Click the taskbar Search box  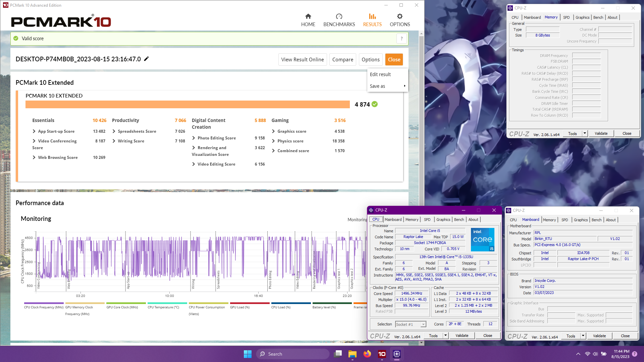(x=292, y=354)
